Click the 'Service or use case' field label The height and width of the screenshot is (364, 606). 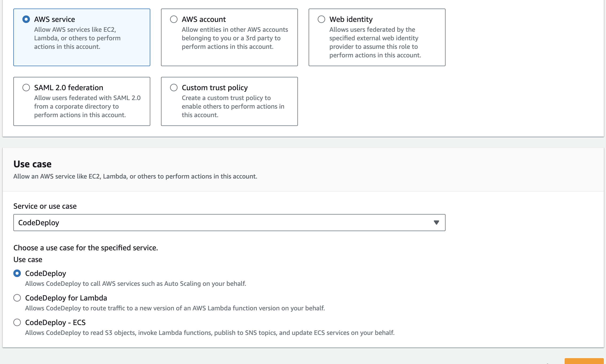[45, 206]
